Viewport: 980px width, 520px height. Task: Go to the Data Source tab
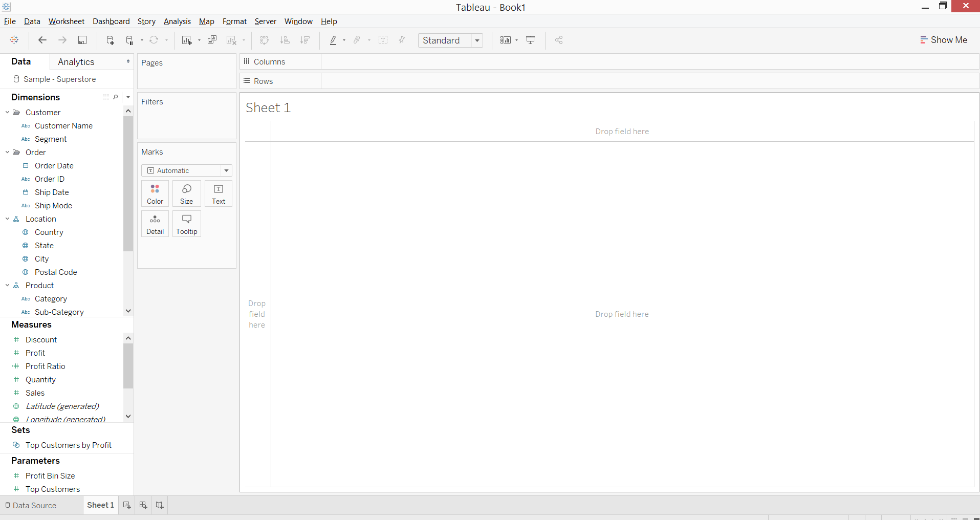click(31, 505)
